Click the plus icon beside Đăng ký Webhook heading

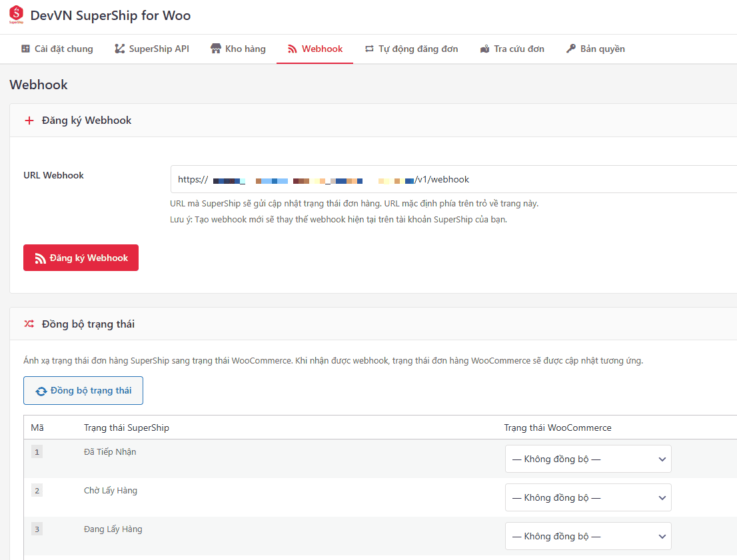pyautogui.click(x=29, y=121)
